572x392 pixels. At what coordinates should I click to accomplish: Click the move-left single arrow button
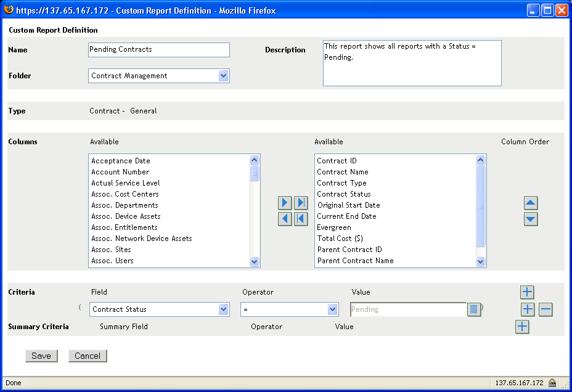(285, 219)
